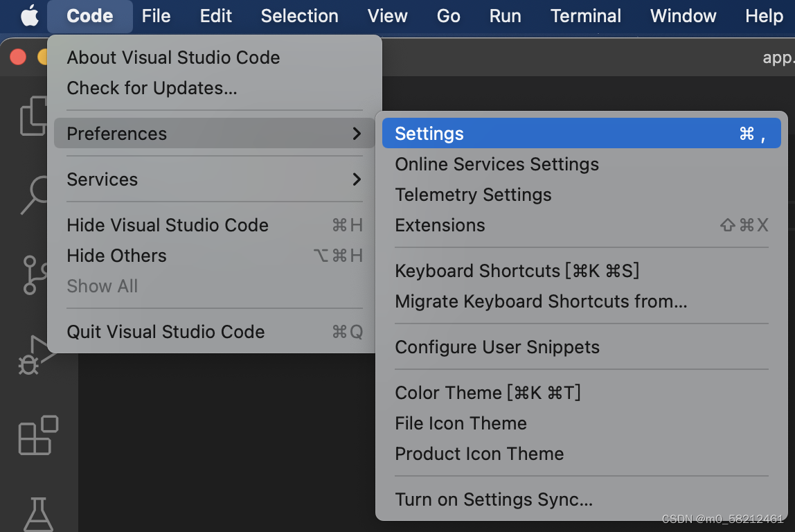Click Check for Updates
Viewport: 795px width, 532px height.
pyautogui.click(x=154, y=88)
